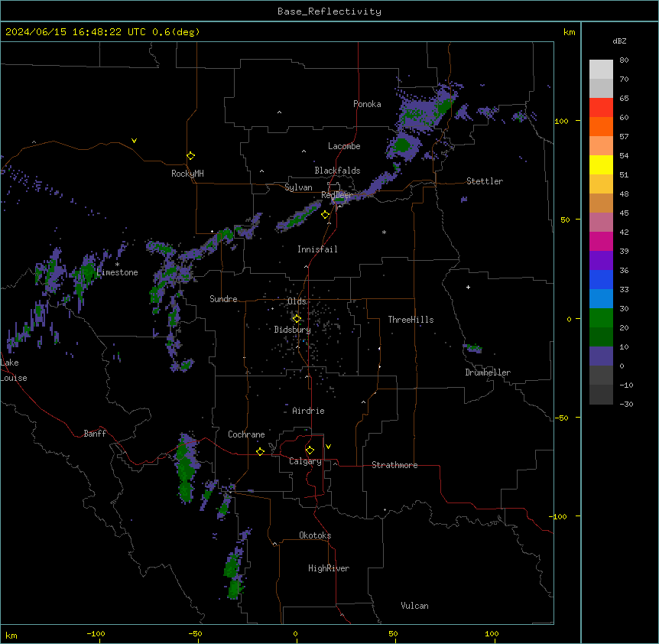Image resolution: width=659 pixels, height=644 pixels.
Task: Click the Drumheller label
Action: coord(488,372)
